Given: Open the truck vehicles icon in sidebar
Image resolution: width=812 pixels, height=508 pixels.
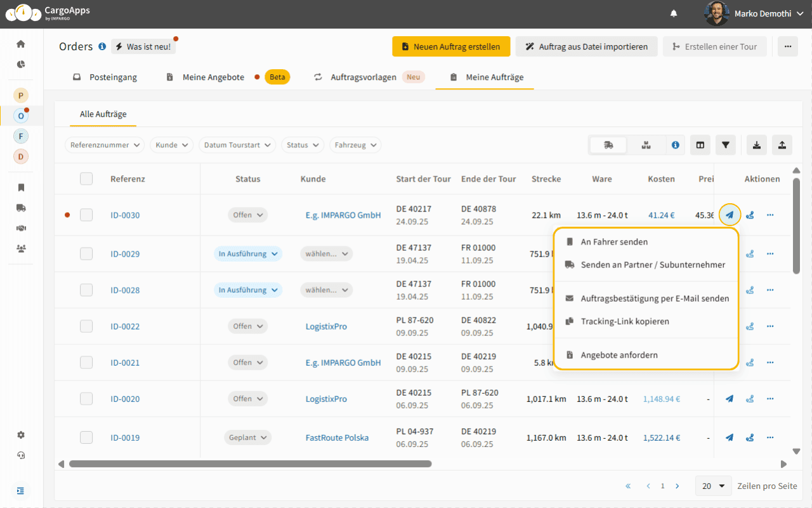Looking at the screenshot, I should (21, 208).
